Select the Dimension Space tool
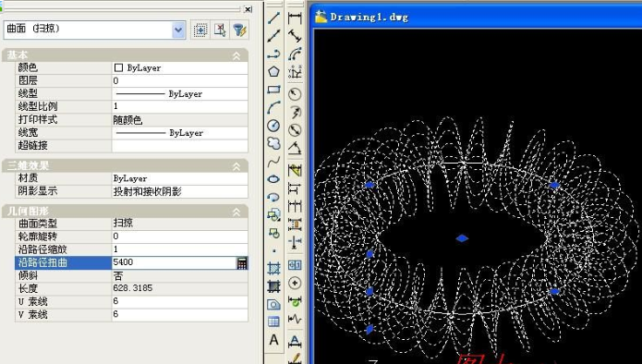 pyautogui.click(x=295, y=224)
